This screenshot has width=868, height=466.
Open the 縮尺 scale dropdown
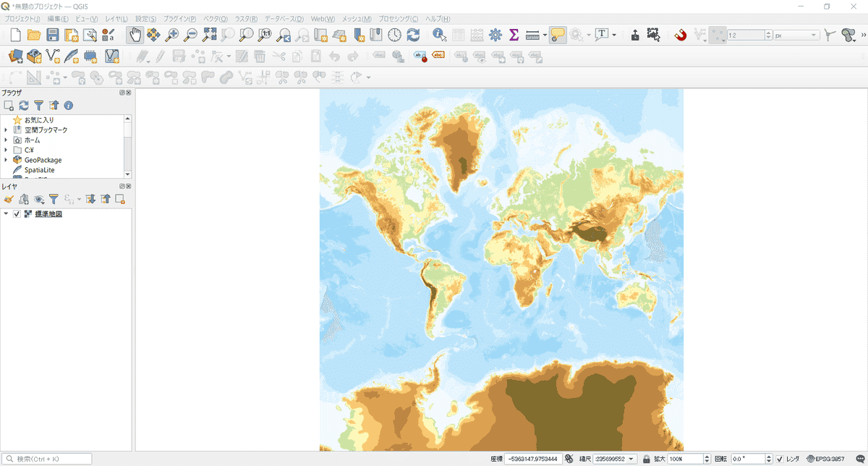pyautogui.click(x=632, y=459)
